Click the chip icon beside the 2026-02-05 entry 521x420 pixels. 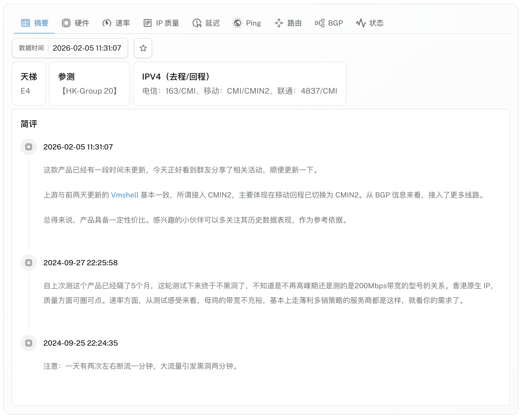point(28,147)
